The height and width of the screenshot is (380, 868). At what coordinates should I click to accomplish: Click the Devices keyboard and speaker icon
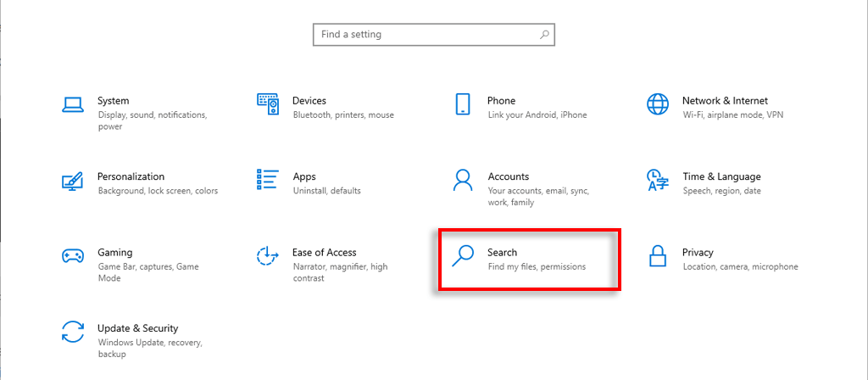coord(268,104)
